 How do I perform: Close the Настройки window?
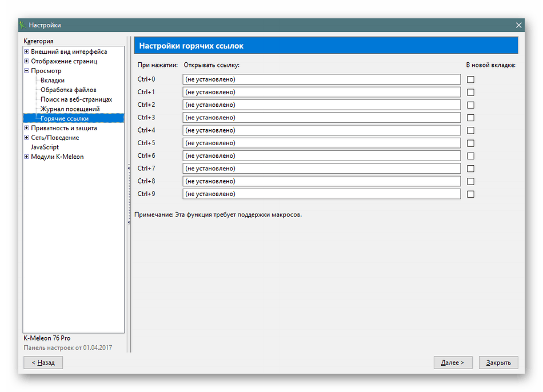518,25
